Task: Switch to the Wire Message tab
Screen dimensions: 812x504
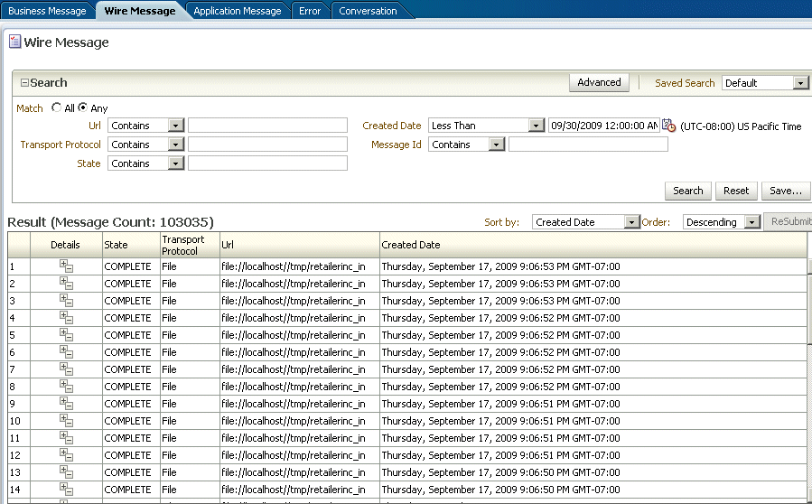Action: click(x=140, y=11)
